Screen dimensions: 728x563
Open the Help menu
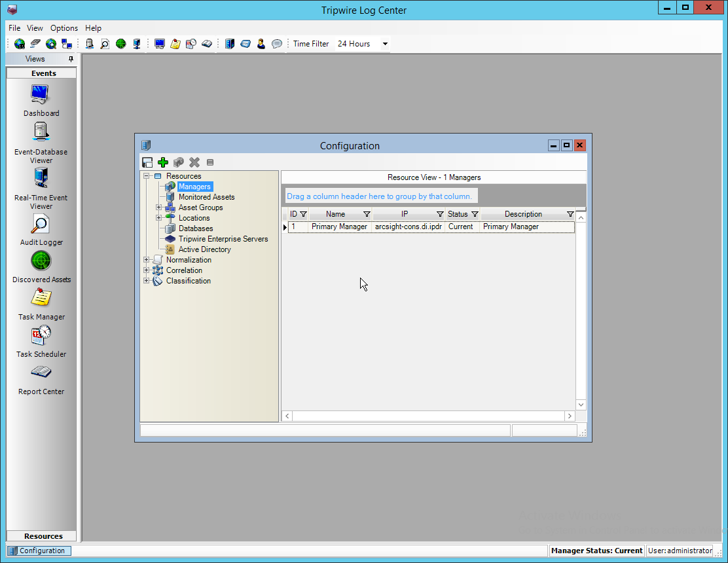tap(94, 28)
